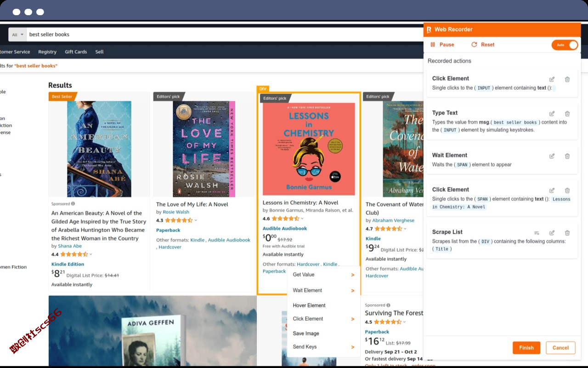The image size is (588, 368).
Task: Edit the Scrape List action
Action: [552, 233]
